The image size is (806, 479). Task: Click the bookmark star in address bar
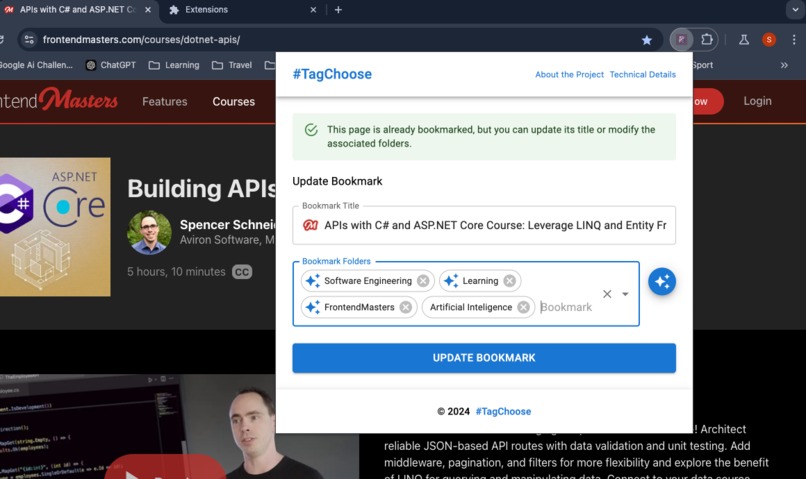pyautogui.click(x=647, y=40)
